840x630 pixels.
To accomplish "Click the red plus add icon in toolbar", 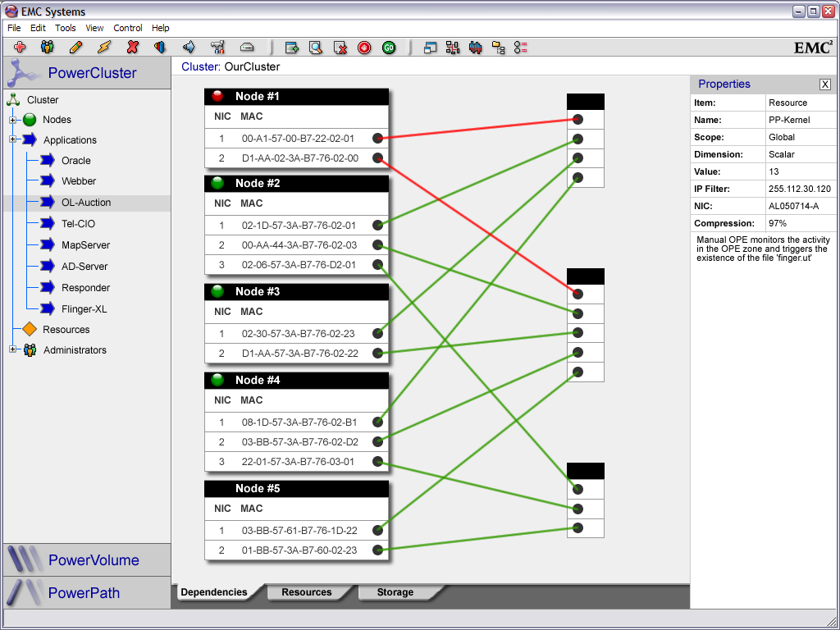I will pos(20,47).
